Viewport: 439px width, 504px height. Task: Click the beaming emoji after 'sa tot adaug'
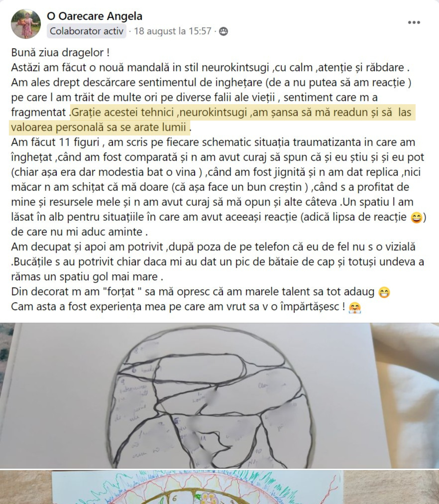[x=384, y=292]
